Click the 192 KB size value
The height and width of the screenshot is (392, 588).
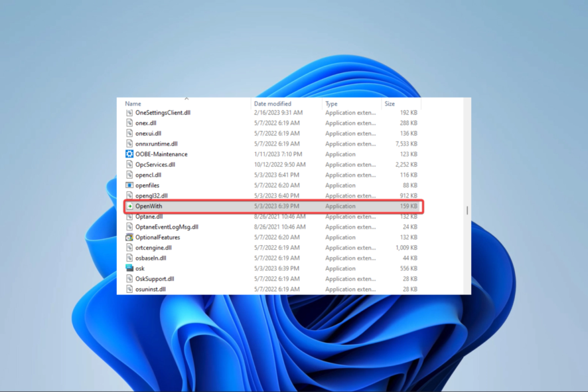point(409,113)
